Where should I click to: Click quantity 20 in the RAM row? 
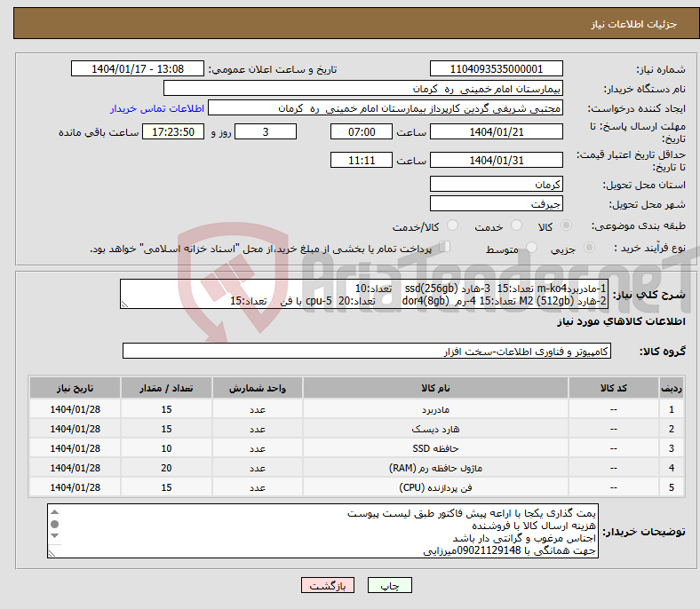click(166, 468)
